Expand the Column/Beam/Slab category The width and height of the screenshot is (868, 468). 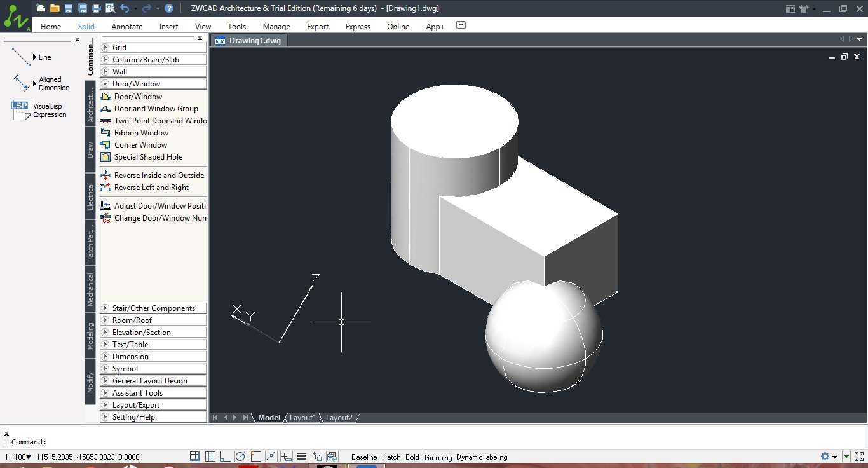tap(153, 60)
